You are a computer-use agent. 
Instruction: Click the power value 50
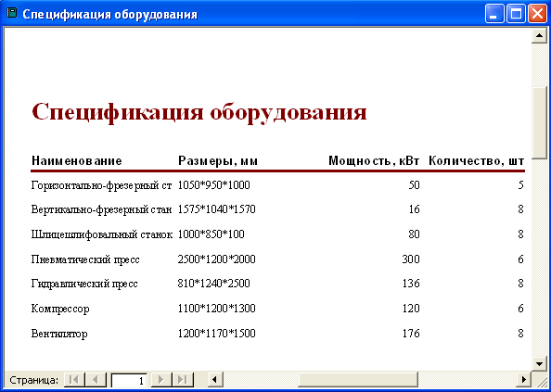pyautogui.click(x=414, y=185)
